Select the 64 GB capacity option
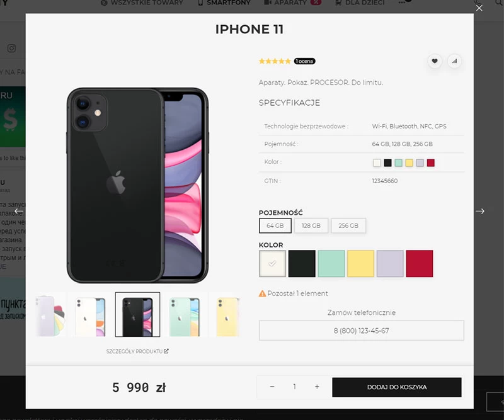The width and height of the screenshot is (504, 420). click(275, 225)
